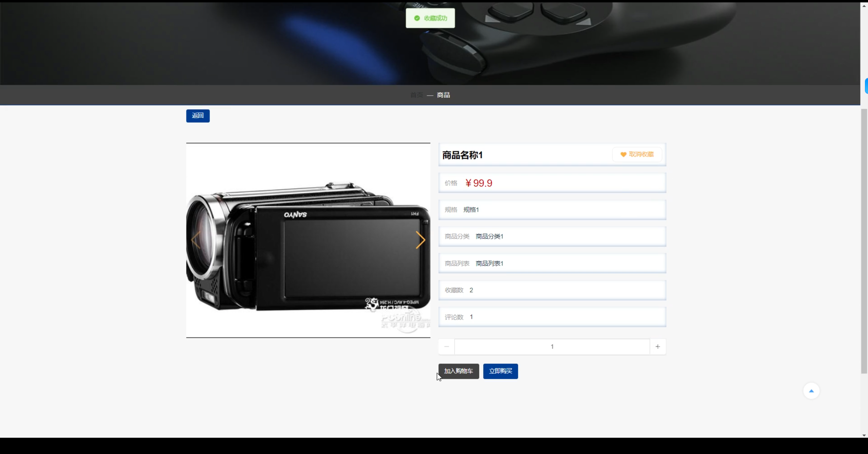The width and height of the screenshot is (868, 454).
Task: Click the 返回 back button
Action: [x=198, y=116]
